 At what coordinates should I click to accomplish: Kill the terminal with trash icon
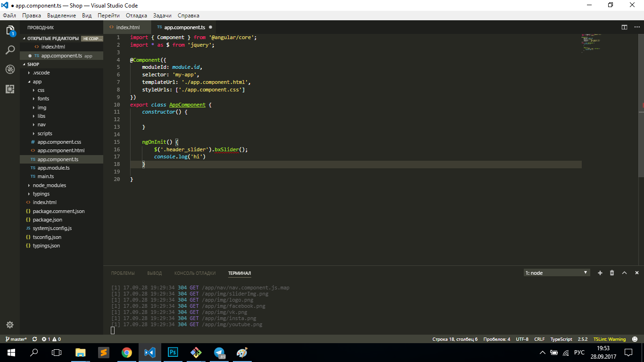[x=612, y=273]
